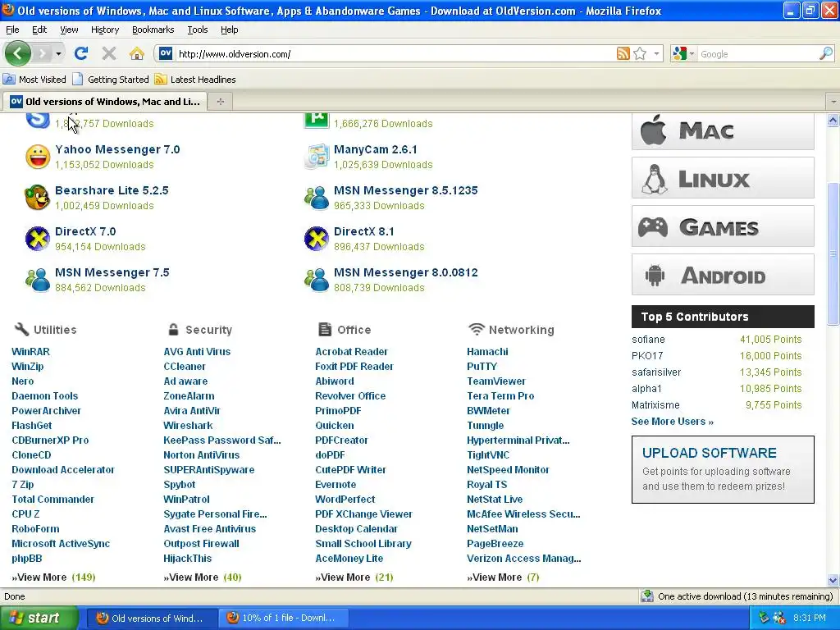Open the File menu
Viewport: 840px width, 630px height.
tap(12, 30)
